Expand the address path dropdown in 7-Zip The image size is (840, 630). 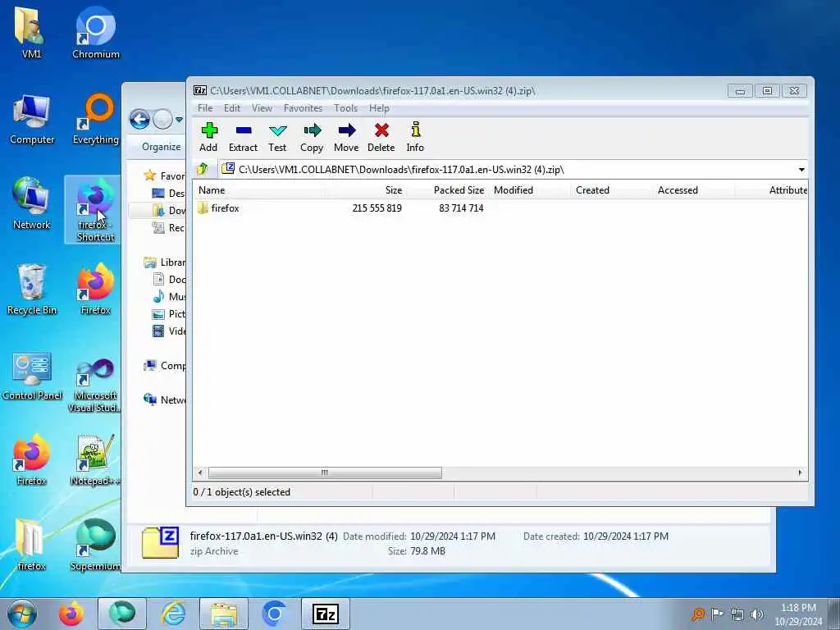click(801, 170)
